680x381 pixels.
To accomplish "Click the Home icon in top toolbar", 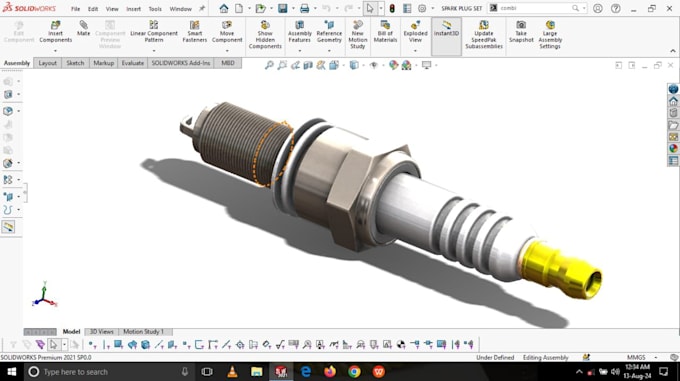I will (x=224, y=8).
